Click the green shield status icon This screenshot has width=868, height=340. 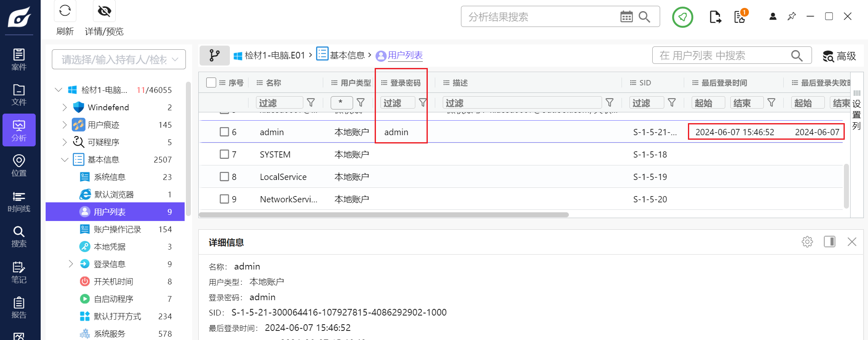click(x=683, y=17)
